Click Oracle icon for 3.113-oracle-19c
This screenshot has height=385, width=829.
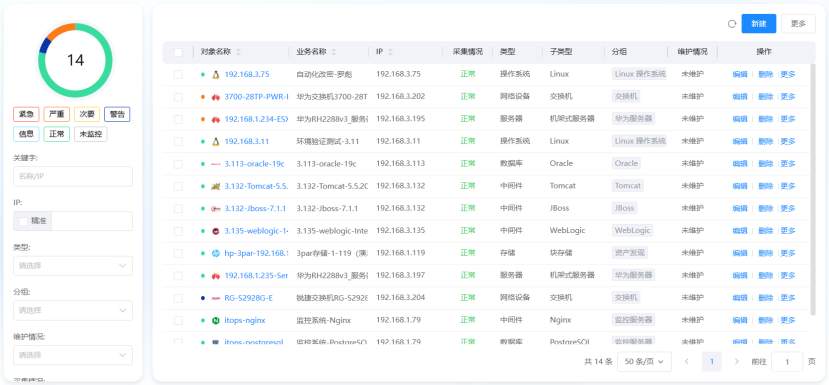coord(216,164)
